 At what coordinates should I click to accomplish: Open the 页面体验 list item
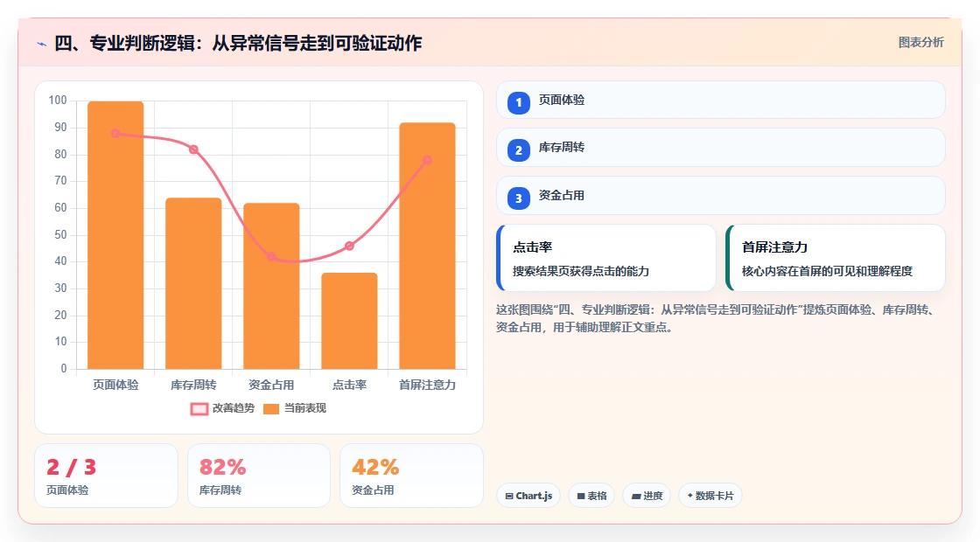[x=721, y=100]
